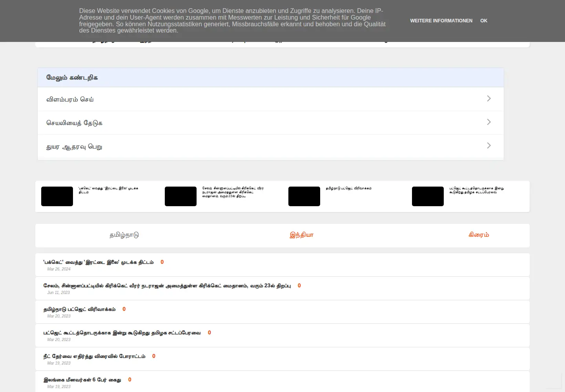The height and width of the screenshot is (392, 565).
Task: Click the date 'Jun 11, 2023'
Action: [58, 293]
